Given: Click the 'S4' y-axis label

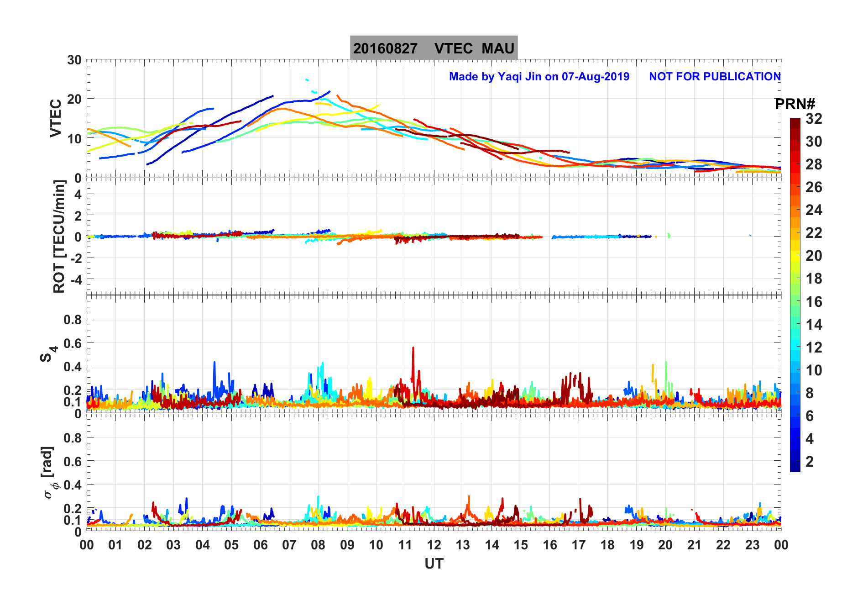Looking at the screenshot, I should 48,353.
